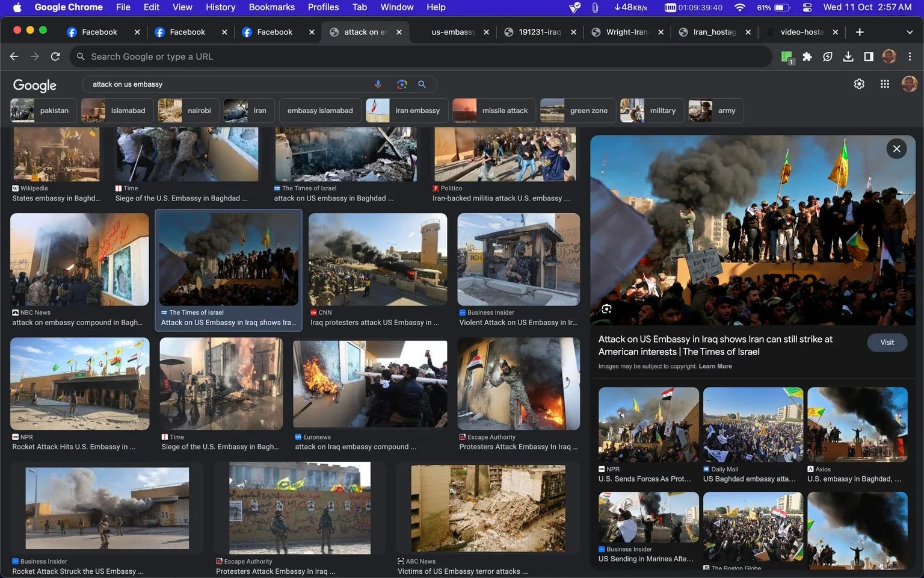
Task: Open Chrome three-dot menu
Action: (x=910, y=57)
